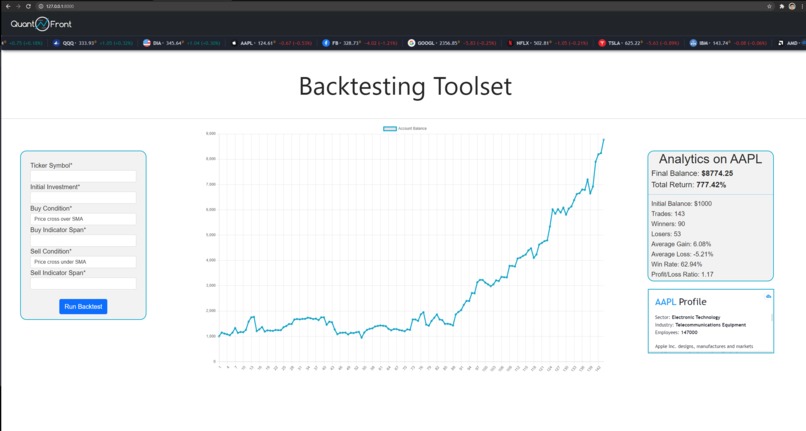Click the Sector: Electronic Technology line
Image resolution: width=806 pixels, height=431 pixels.
(x=688, y=317)
